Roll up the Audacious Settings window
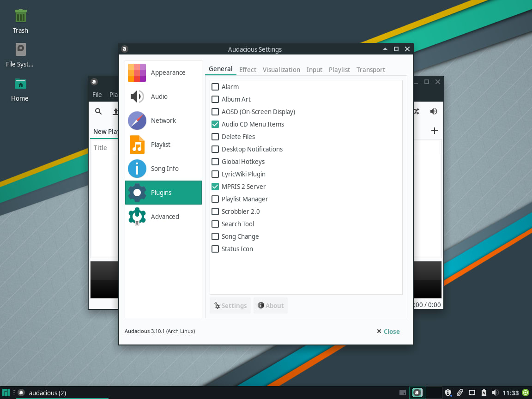 tap(385, 49)
